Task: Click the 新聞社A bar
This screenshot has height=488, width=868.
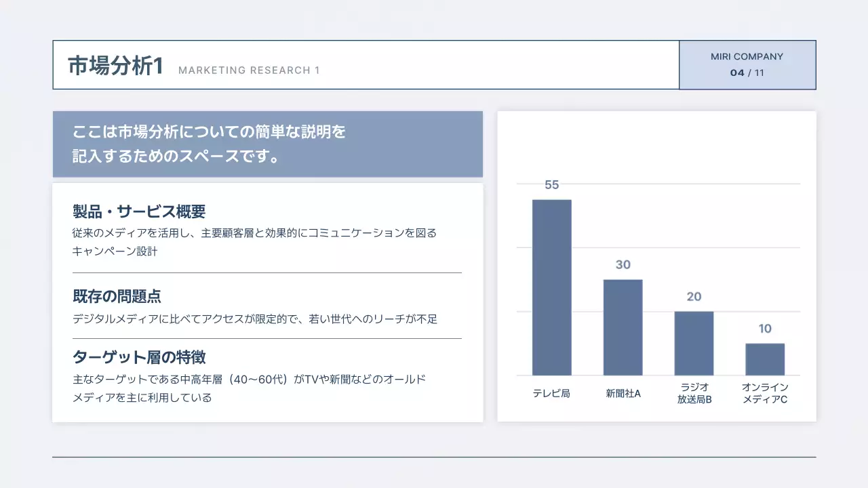Action: [x=622, y=327]
